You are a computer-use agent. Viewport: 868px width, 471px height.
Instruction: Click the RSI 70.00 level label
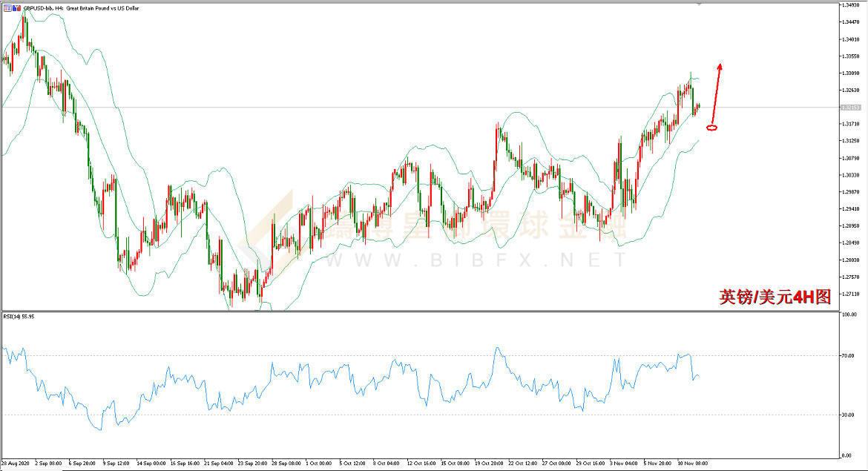click(x=848, y=356)
